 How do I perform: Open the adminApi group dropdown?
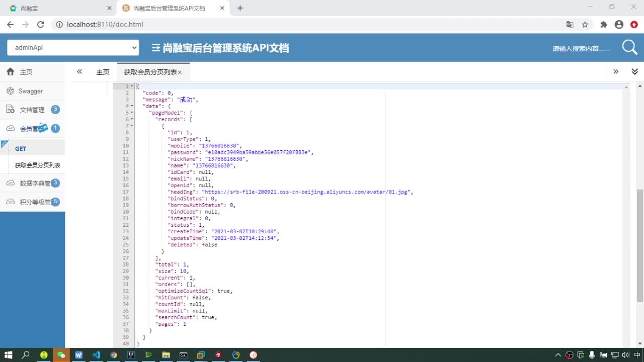[x=73, y=47]
